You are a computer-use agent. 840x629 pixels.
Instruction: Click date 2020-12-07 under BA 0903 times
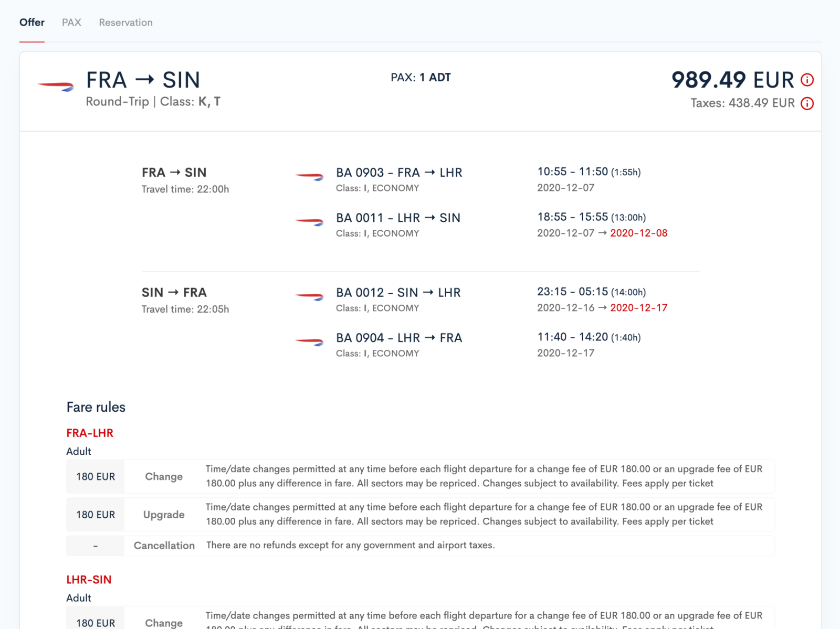coord(565,188)
